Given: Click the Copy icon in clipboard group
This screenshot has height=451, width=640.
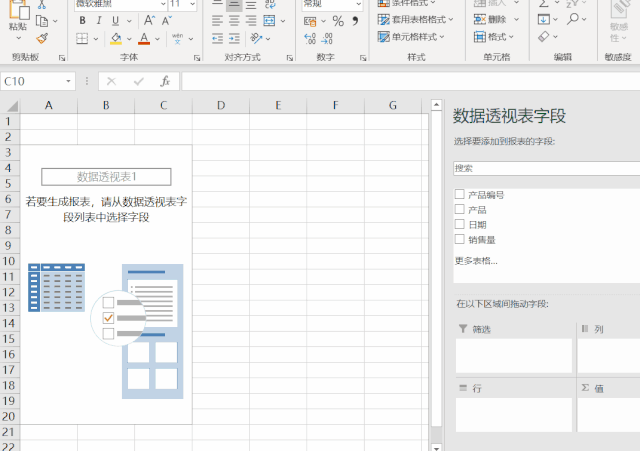Looking at the screenshot, I should [42, 21].
